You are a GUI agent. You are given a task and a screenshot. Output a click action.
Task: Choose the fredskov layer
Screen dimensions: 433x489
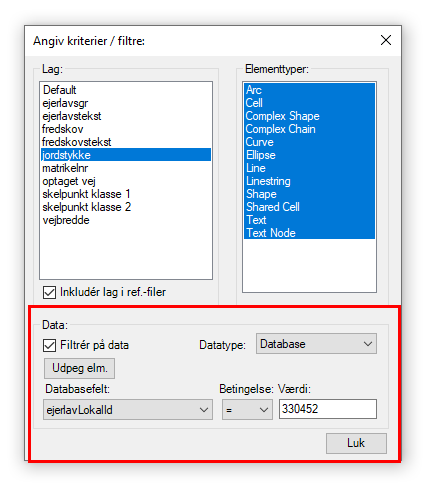pos(126,129)
